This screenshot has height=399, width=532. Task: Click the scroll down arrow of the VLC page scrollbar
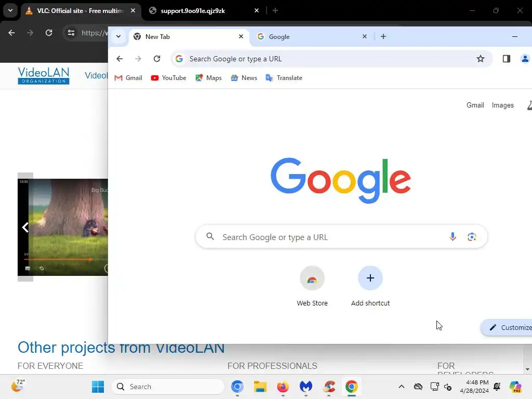(527, 369)
